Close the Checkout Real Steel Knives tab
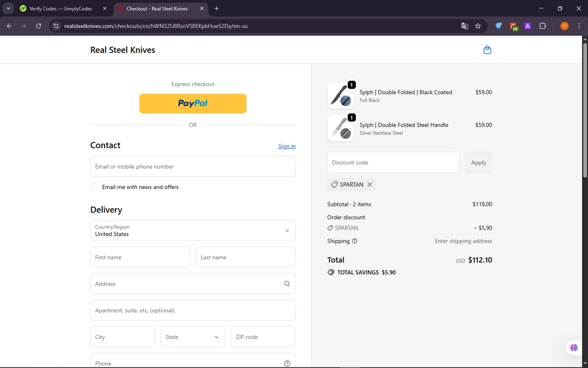588x368 pixels. [x=202, y=8]
